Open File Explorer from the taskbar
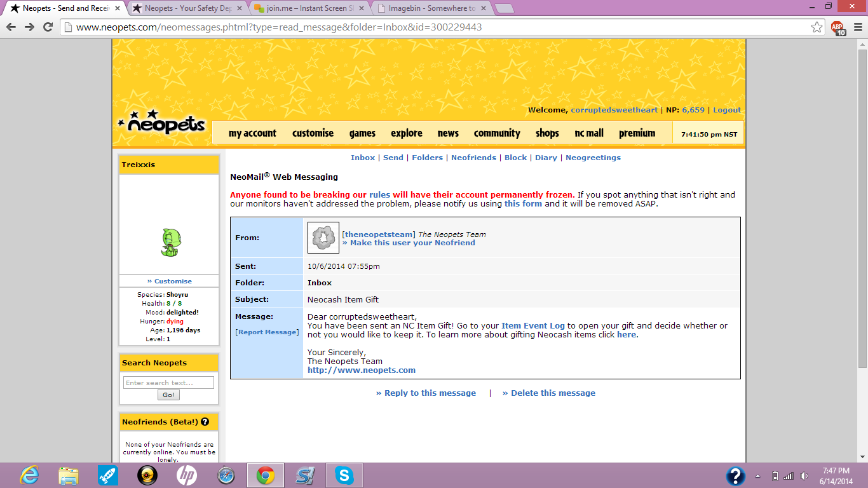868x488 pixels. (68, 475)
